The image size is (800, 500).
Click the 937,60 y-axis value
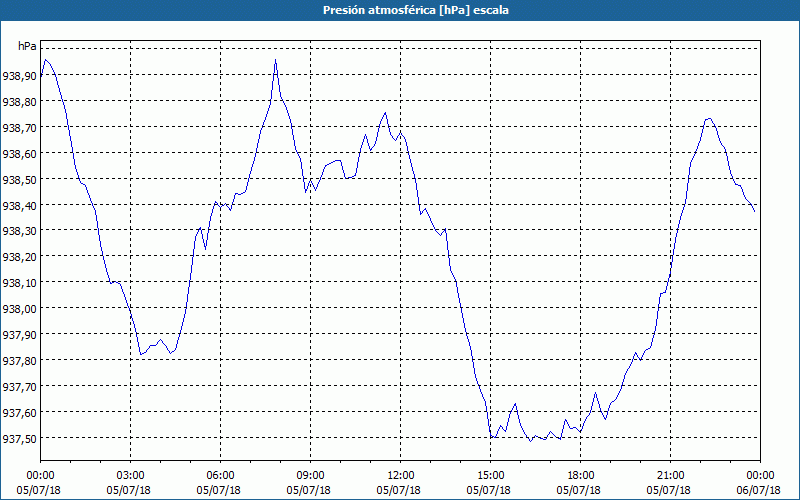[x=19, y=412]
